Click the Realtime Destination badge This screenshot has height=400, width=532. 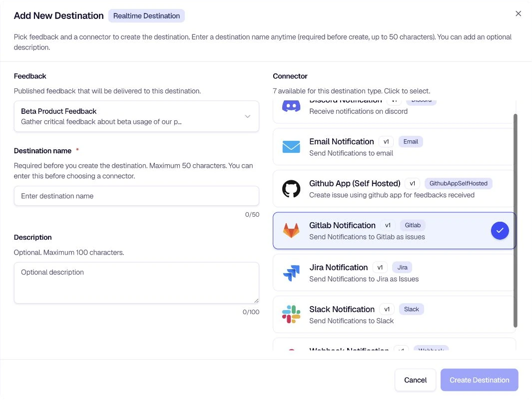146,16
